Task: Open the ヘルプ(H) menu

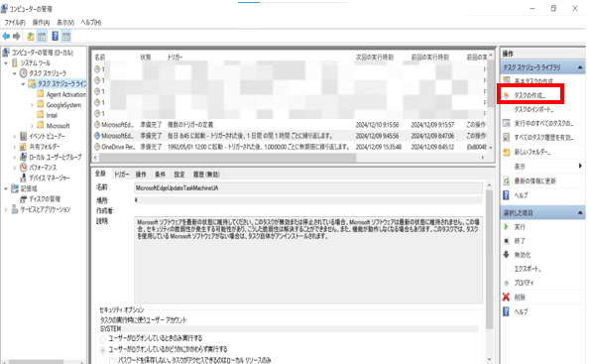Action: [91, 23]
